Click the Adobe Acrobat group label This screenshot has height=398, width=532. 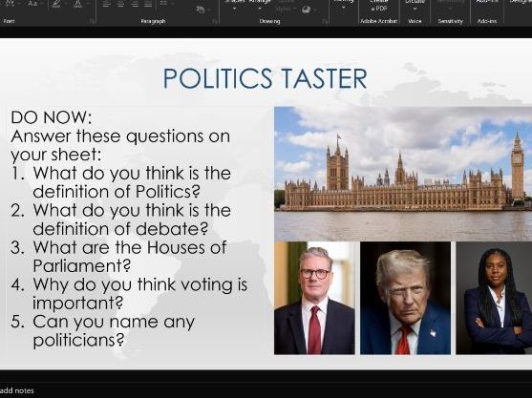pos(378,21)
